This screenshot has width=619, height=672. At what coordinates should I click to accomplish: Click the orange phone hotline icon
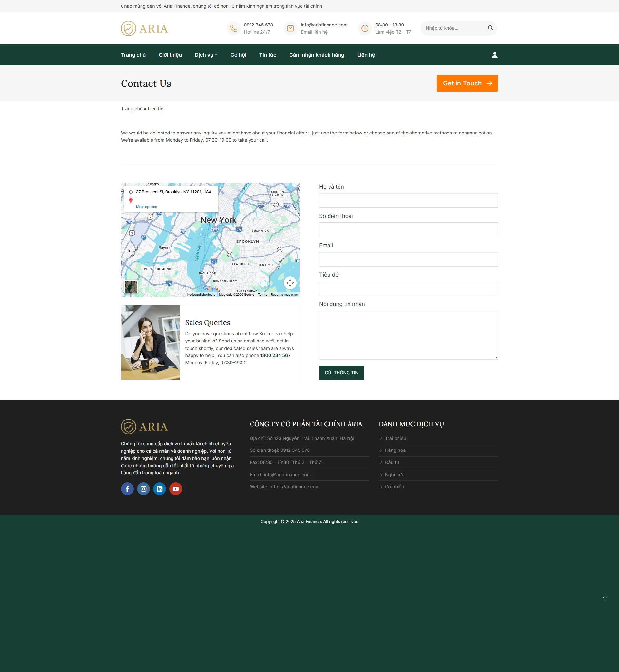click(233, 28)
